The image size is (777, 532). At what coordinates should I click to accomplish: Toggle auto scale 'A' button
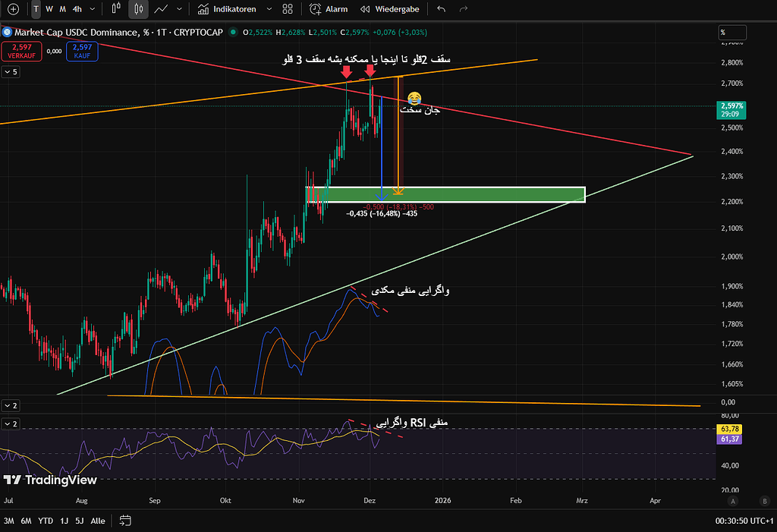point(733,501)
